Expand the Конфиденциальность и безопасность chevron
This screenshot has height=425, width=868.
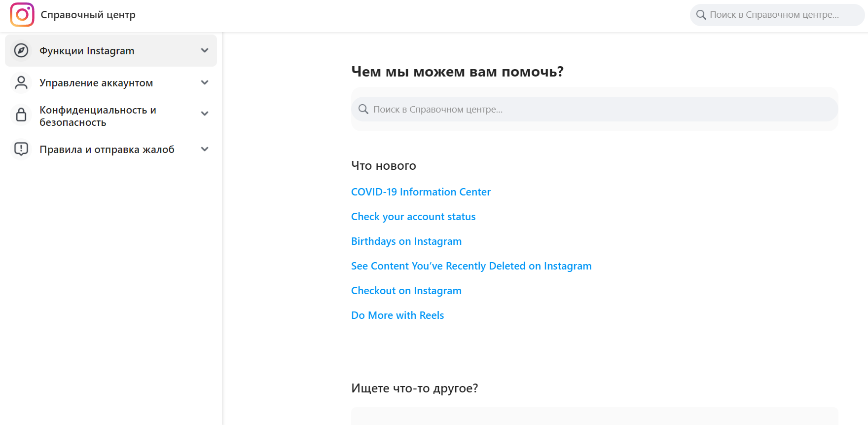coord(205,114)
